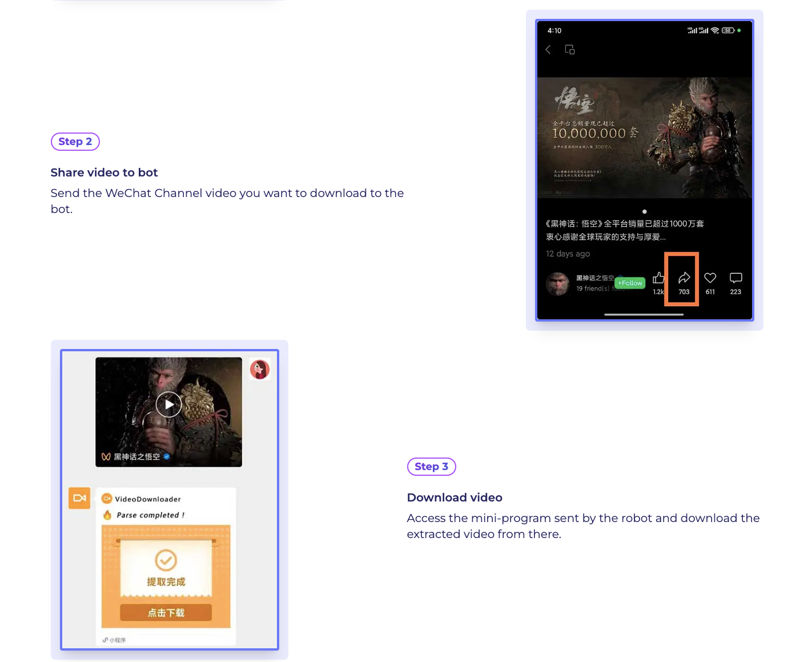Open comments via the speech bubble icon
812x662 pixels.
pos(736,278)
